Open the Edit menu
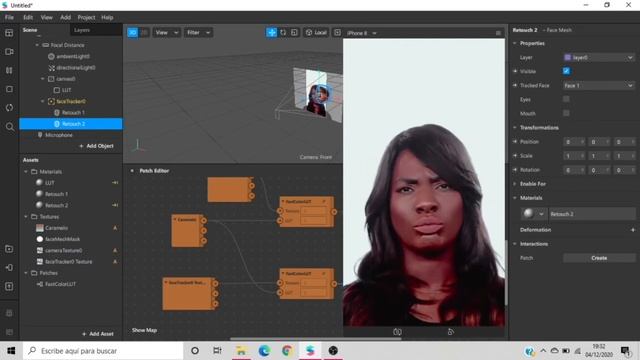This screenshot has height=360, width=640. (x=28, y=18)
